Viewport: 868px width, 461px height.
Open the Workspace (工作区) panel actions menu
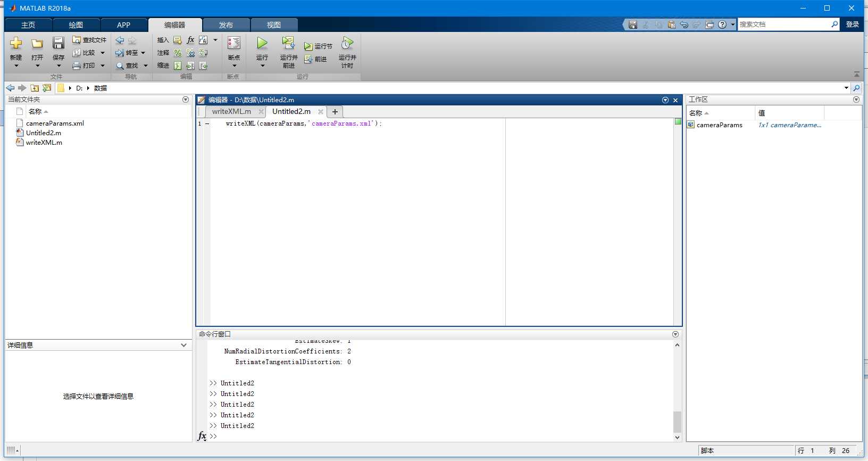856,100
